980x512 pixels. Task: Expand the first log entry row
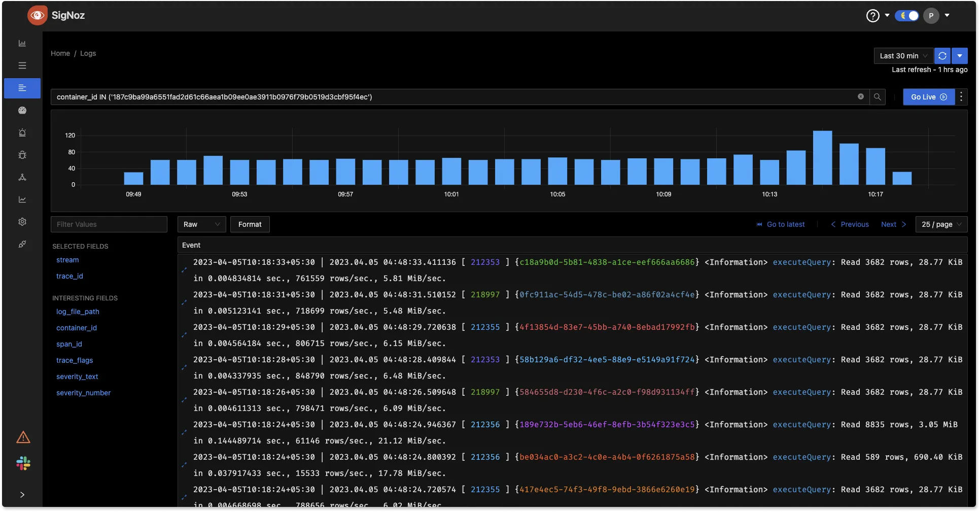coord(184,270)
